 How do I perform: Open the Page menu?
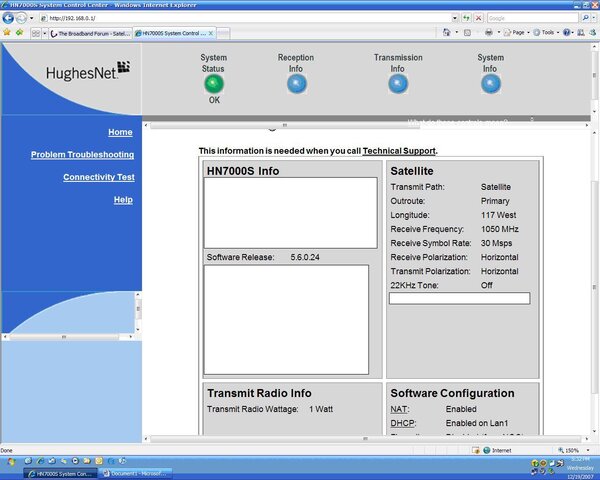tap(517, 33)
